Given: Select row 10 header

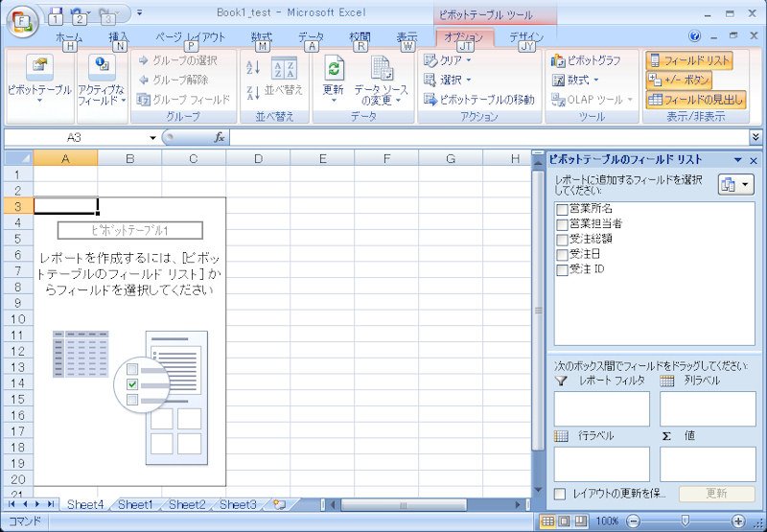Looking at the screenshot, I should click(x=18, y=319).
